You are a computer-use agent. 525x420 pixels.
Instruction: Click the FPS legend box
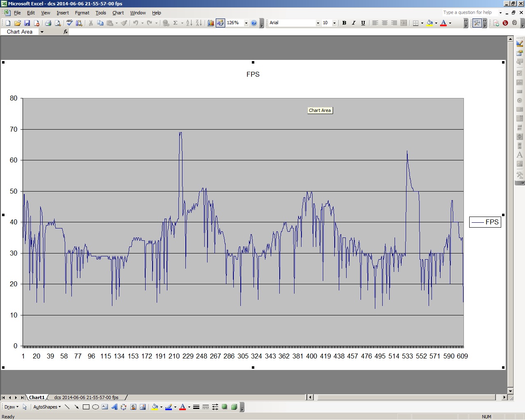485,222
